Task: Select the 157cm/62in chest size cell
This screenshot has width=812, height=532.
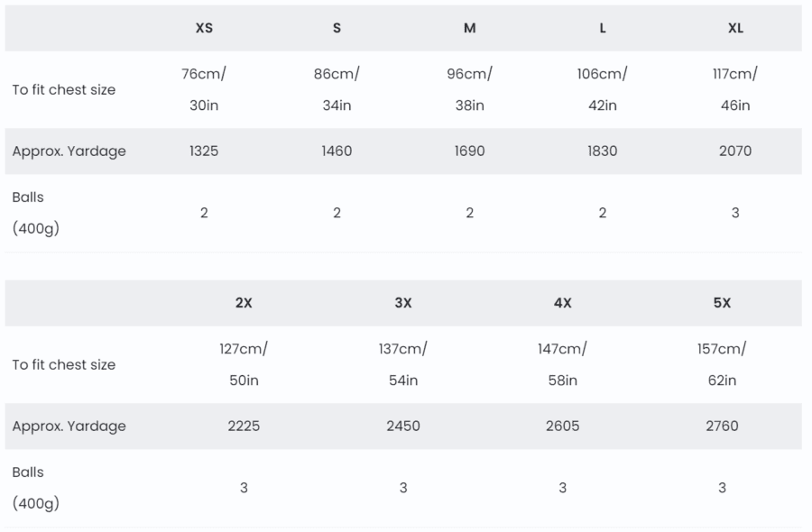Action: [722, 364]
